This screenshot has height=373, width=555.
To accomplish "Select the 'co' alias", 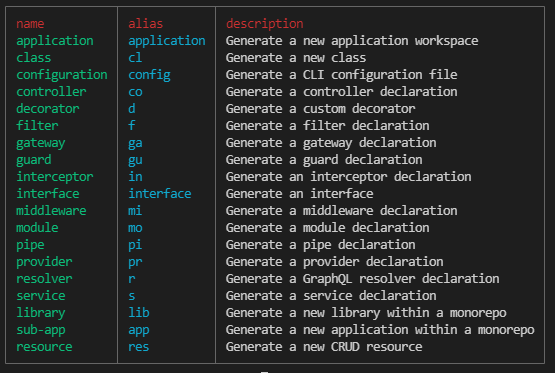I will [135, 92].
